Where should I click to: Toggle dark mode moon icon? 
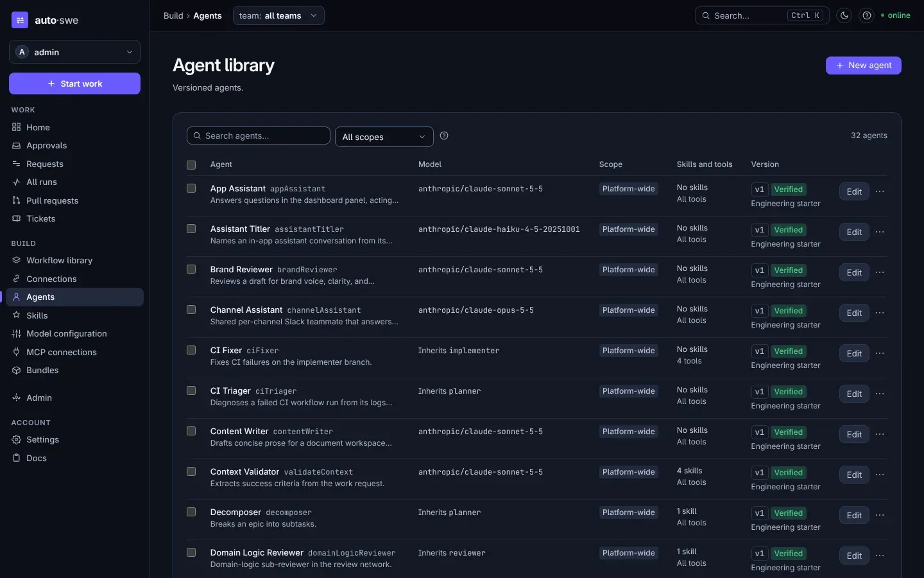[x=844, y=15]
